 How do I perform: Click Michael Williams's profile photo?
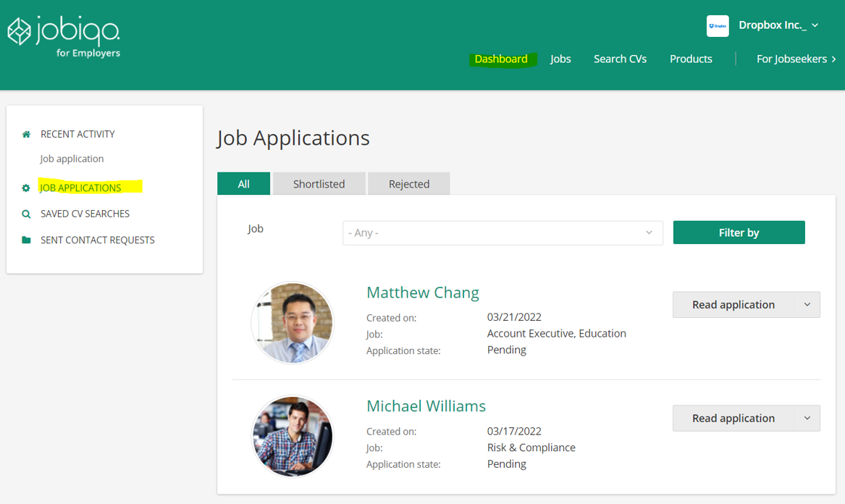[292, 437]
